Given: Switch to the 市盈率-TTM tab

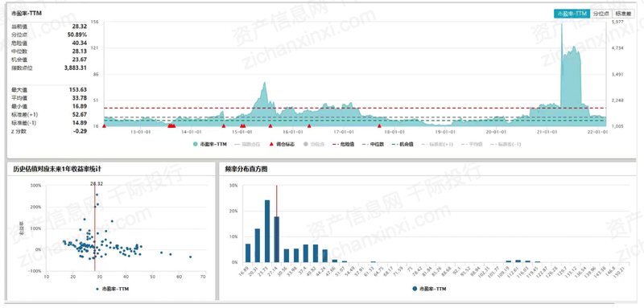Looking at the screenshot, I should [572, 14].
